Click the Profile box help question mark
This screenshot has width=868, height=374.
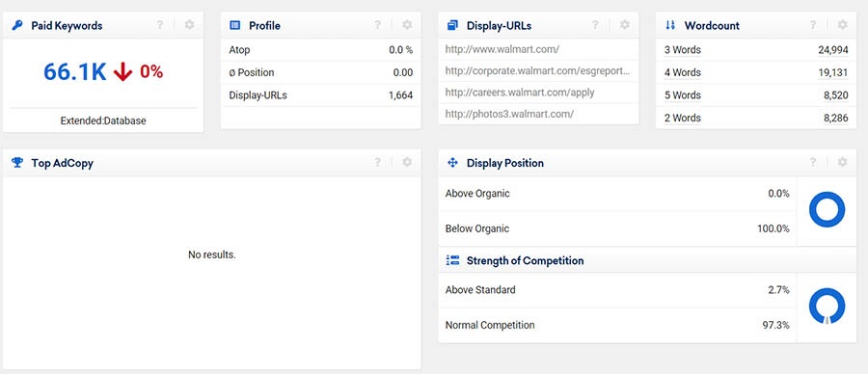click(x=377, y=25)
